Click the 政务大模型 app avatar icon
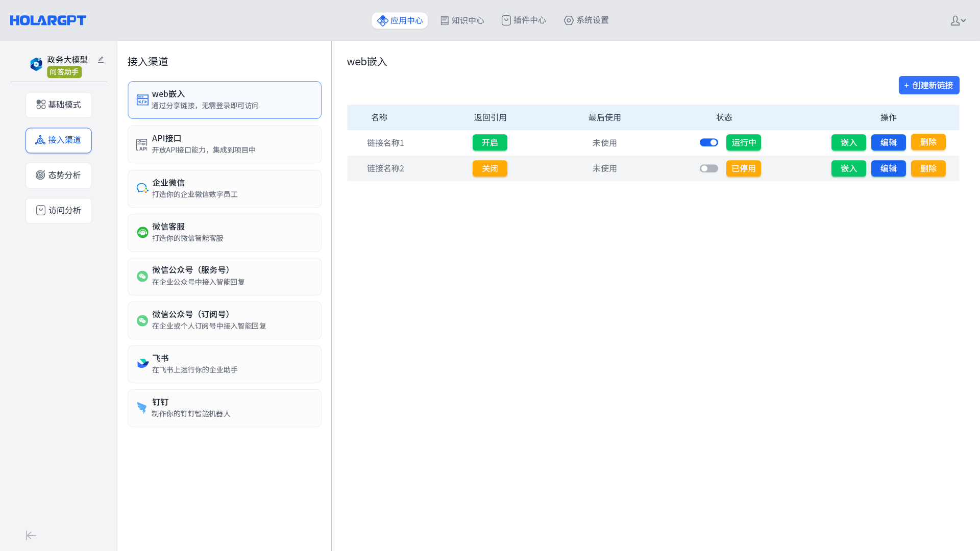980x551 pixels. pos(36,64)
